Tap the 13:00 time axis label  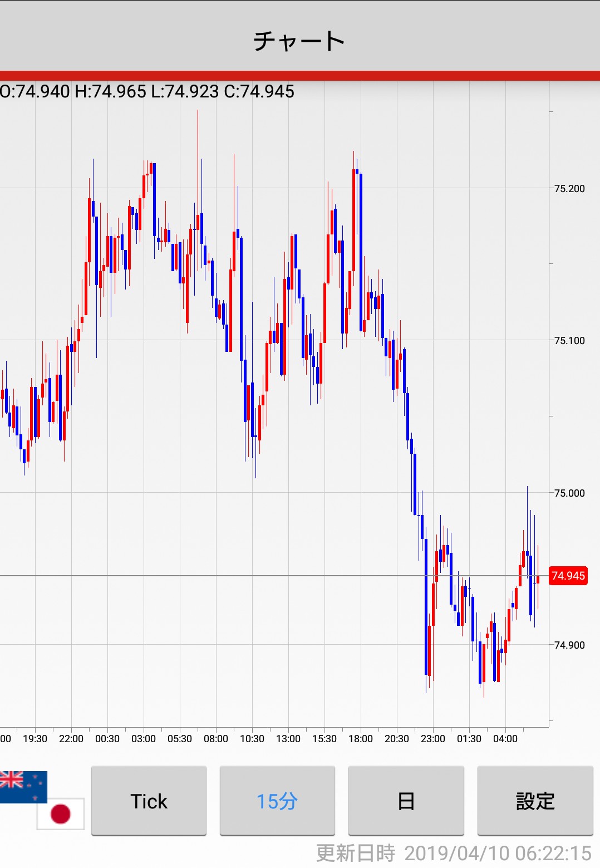288,739
